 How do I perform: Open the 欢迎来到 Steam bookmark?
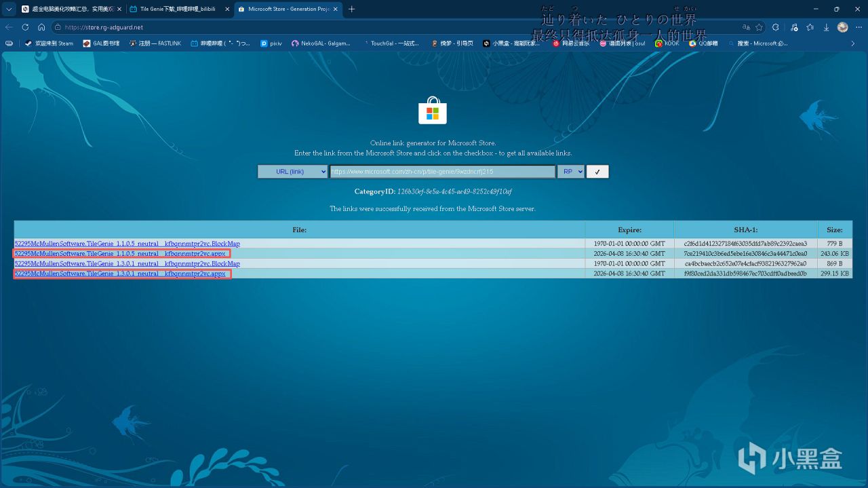49,43
